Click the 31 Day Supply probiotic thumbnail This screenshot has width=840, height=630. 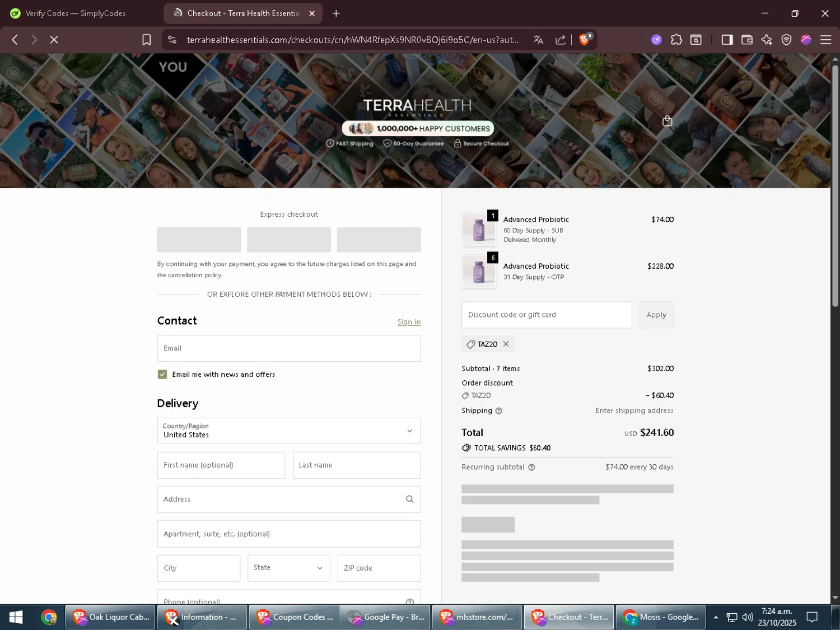tap(479, 272)
